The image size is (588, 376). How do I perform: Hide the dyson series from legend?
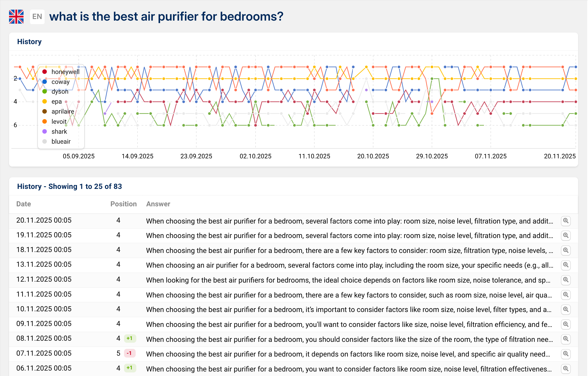(x=59, y=92)
